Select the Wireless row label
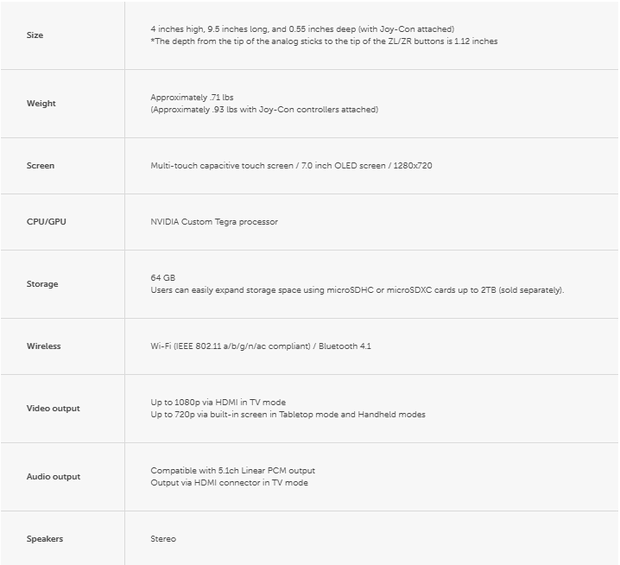This screenshot has width=620, height=565. click(x=43, y=346)
